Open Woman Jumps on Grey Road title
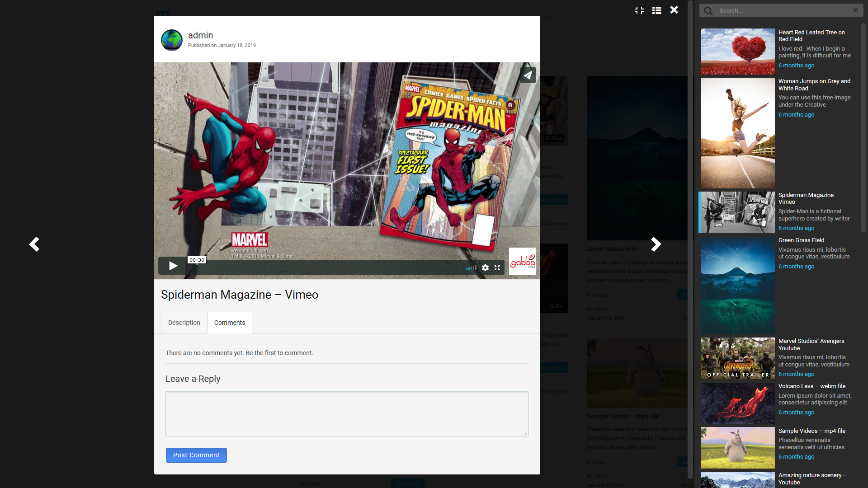The width and height of the screenshot is (868, 488). click(x=814, y=84)
